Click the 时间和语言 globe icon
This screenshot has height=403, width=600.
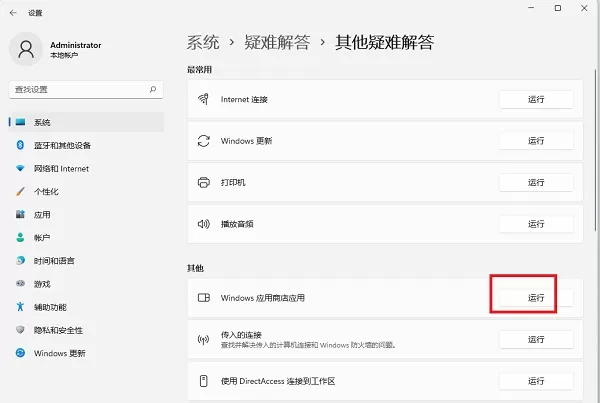coord(20,261)
